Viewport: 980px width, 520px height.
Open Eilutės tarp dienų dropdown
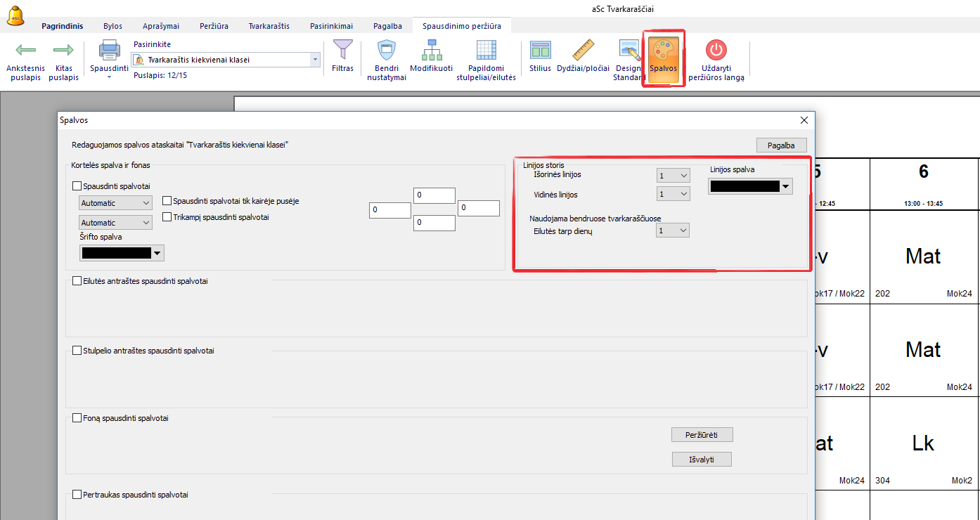click(x=673, y=230)
